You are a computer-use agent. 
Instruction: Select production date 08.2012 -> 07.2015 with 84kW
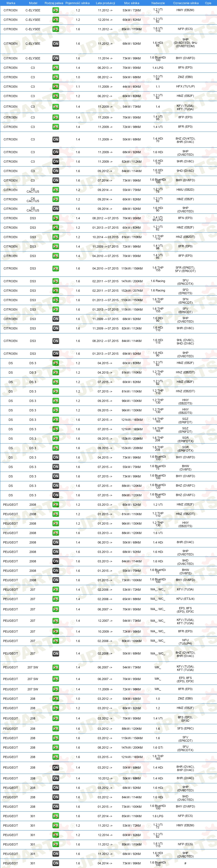105,341
